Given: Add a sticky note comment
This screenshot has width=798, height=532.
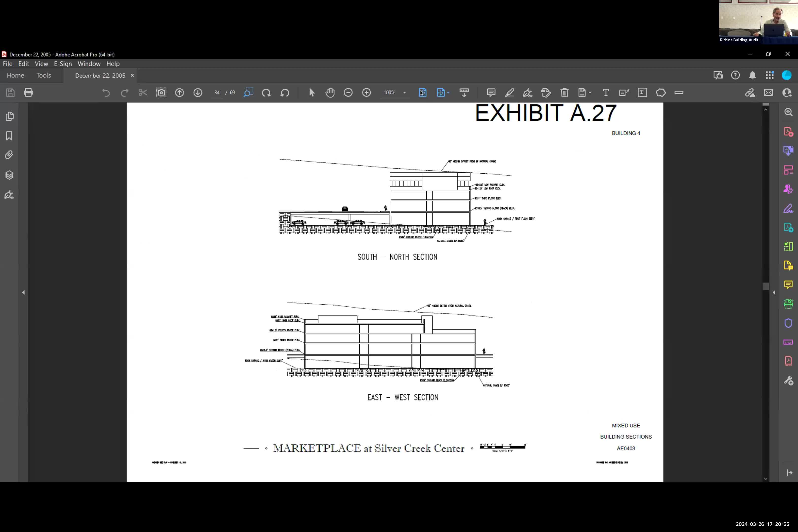Looking at the screenshot, I should 491,92.
